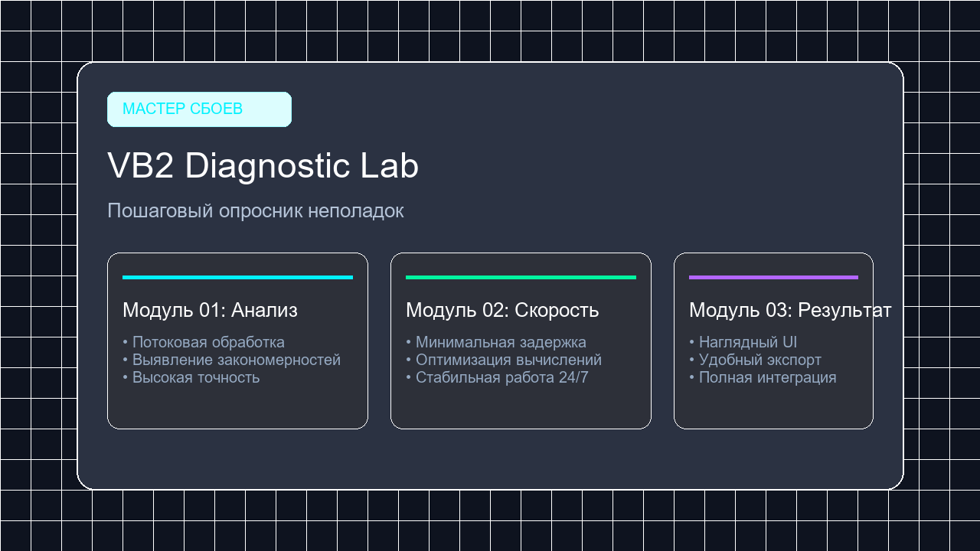Screen dimensions: 980x551
Task: Click the green bar on Модуль 02
Action: tap(521, 277)
